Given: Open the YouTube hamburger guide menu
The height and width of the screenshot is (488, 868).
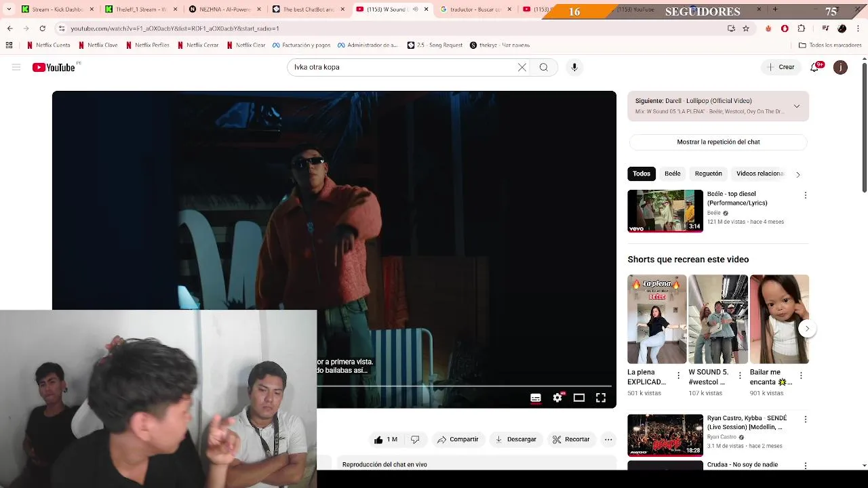Looking at the screenshot, I should (16, 67).
